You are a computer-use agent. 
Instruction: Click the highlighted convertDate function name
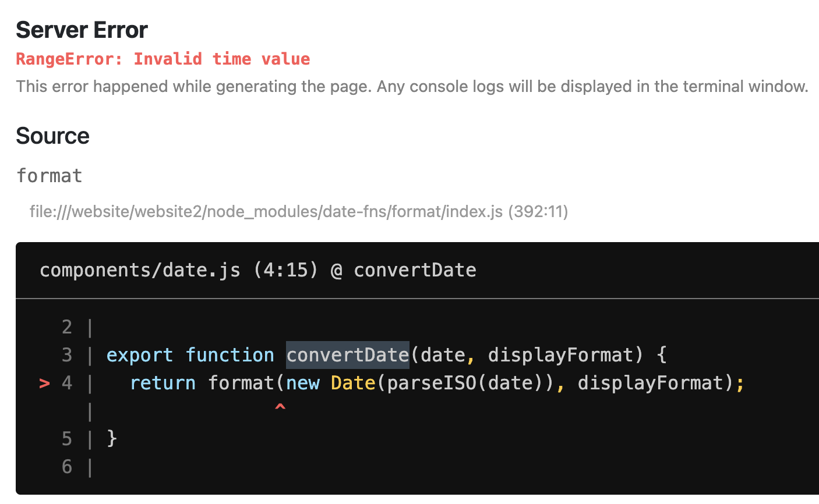(348, 355)
